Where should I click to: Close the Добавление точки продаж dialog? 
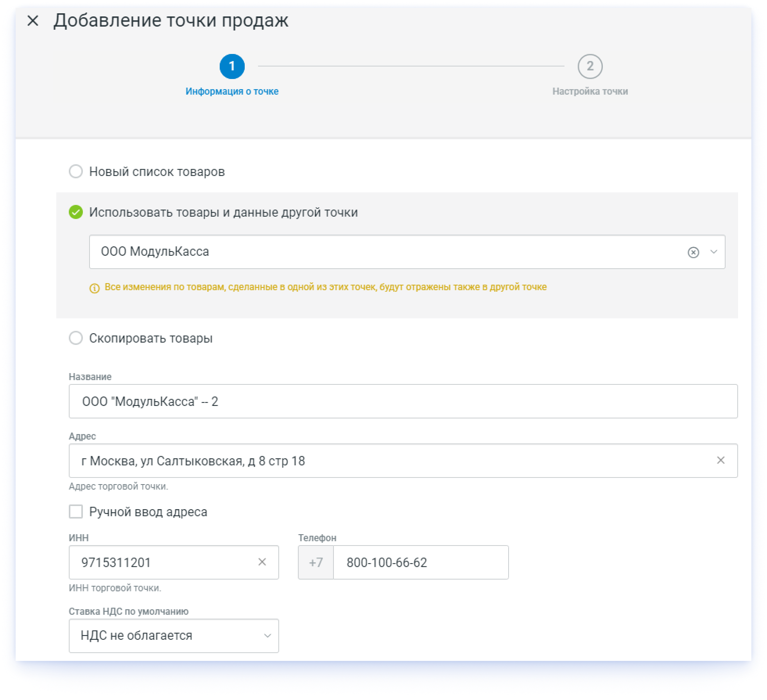point(33,21)
